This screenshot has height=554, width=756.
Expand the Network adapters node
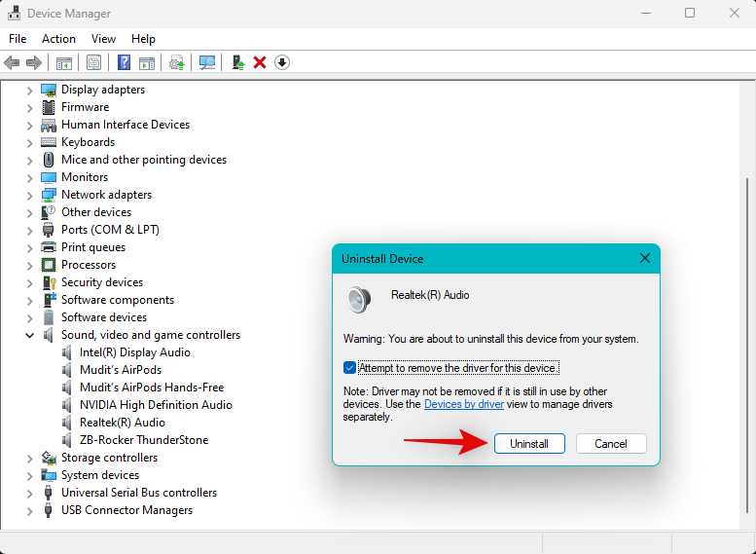tap(29, 196)
